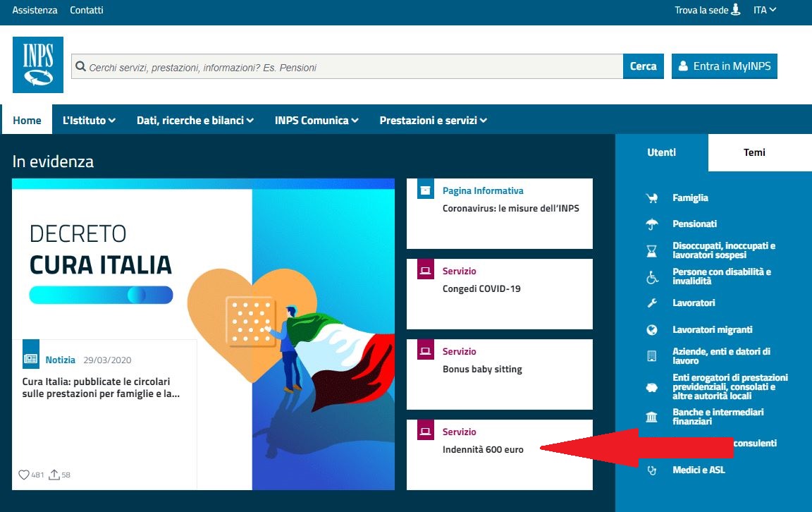
Task: Open the Congedi COVID-19 service
Action: [x=481, y=288]
